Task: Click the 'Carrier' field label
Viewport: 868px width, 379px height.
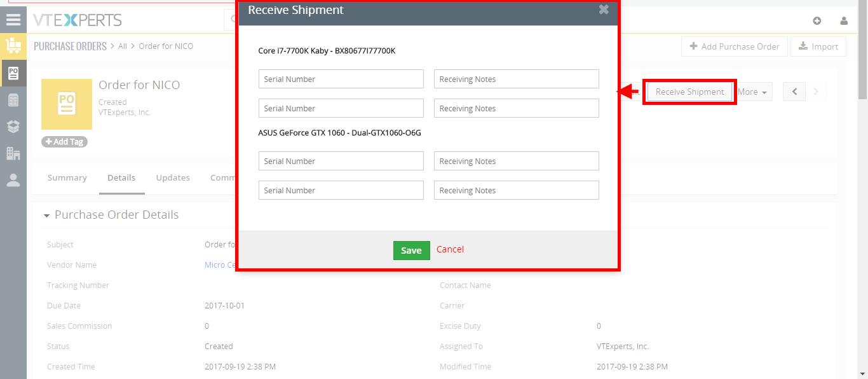Action: (452, 306)
